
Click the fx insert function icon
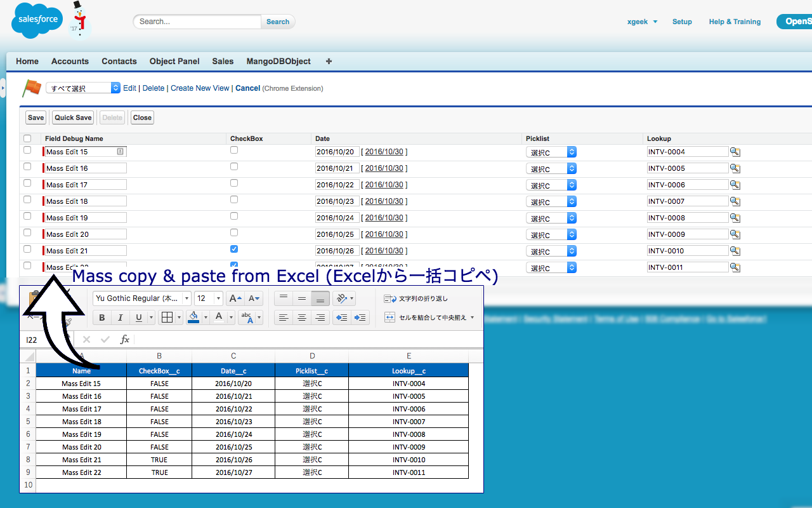pyautogui.click(x=125, y=340)
